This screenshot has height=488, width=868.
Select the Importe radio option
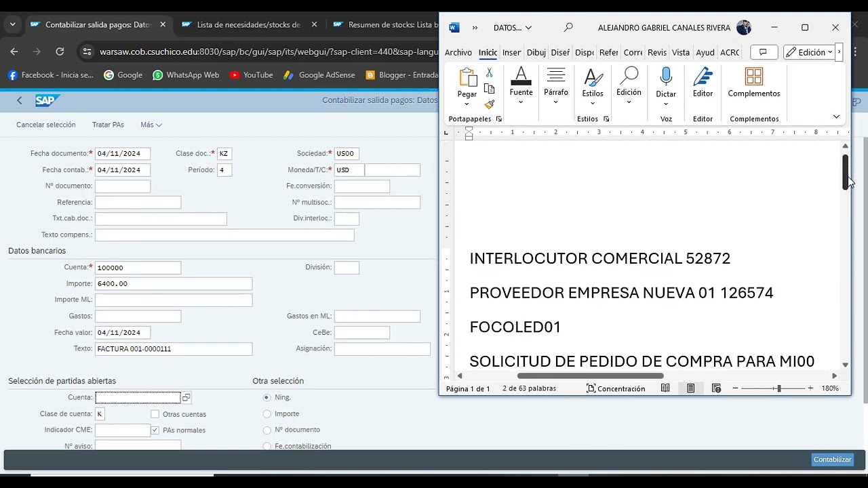click(267, 413)
